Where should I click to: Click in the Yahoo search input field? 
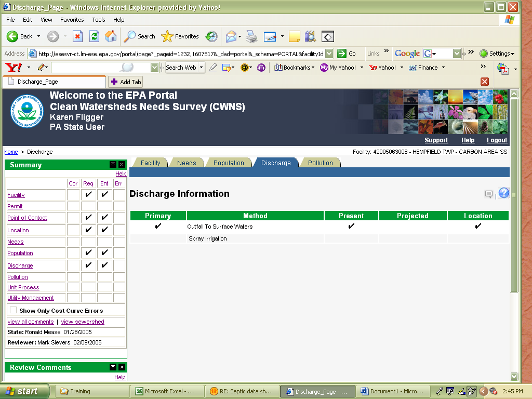pyautogui.click(x=86, y=68)
